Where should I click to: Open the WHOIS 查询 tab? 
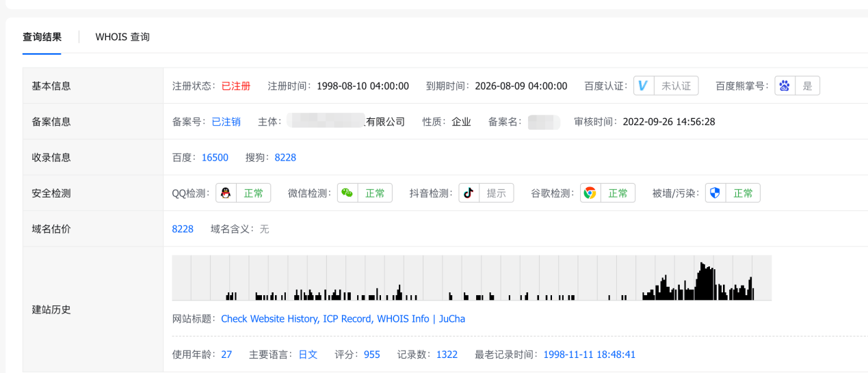pyautogui.click(x=122, y=37)
